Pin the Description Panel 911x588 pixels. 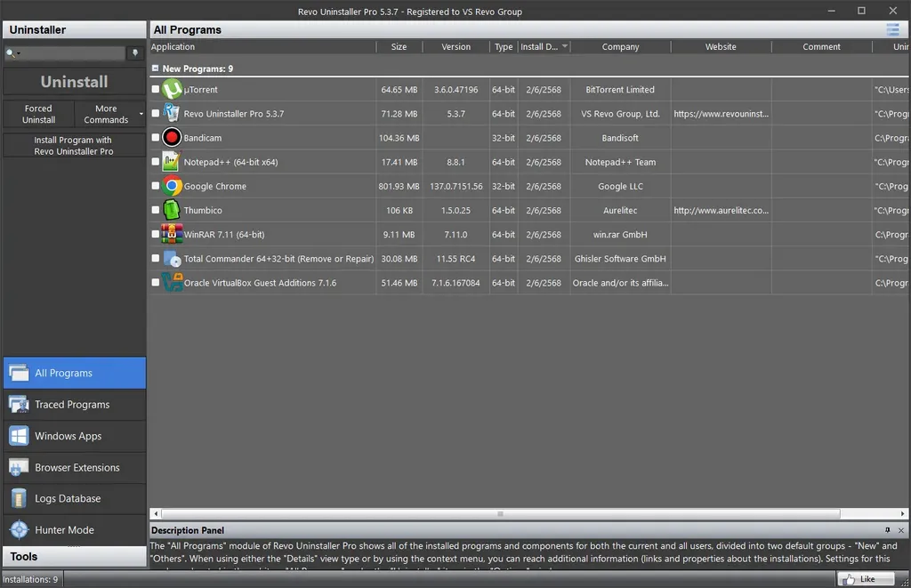tap(887, 530)
